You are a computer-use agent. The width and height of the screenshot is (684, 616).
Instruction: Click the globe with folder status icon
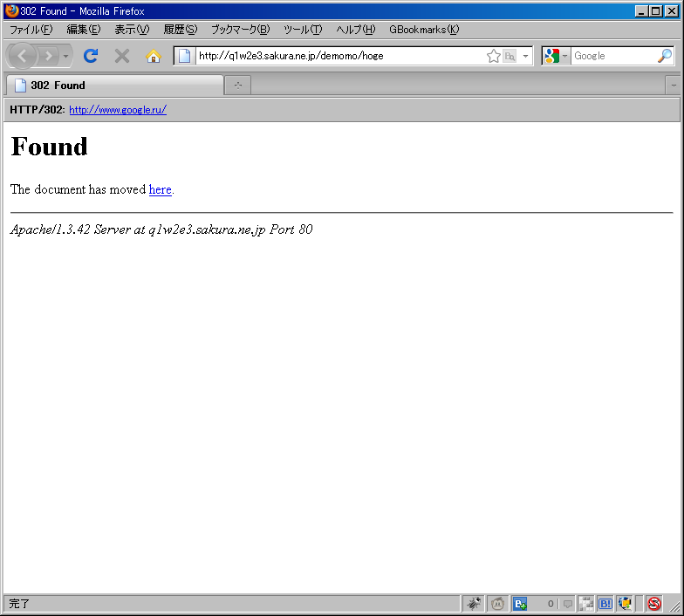tap(625, 604)
